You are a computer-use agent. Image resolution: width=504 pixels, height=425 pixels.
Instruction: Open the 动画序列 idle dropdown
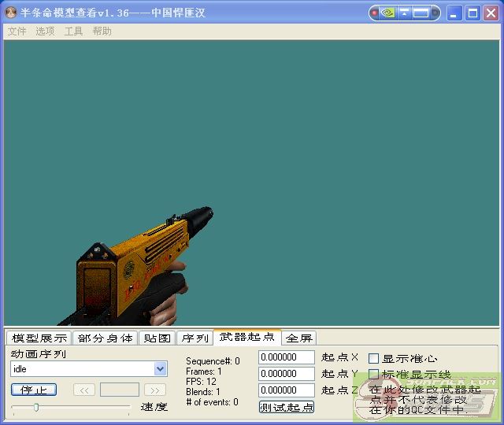tap(160, 368)
